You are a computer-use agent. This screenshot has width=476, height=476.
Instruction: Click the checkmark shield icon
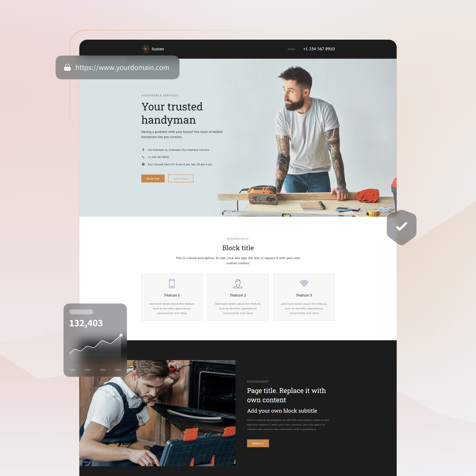pos(401,226)
